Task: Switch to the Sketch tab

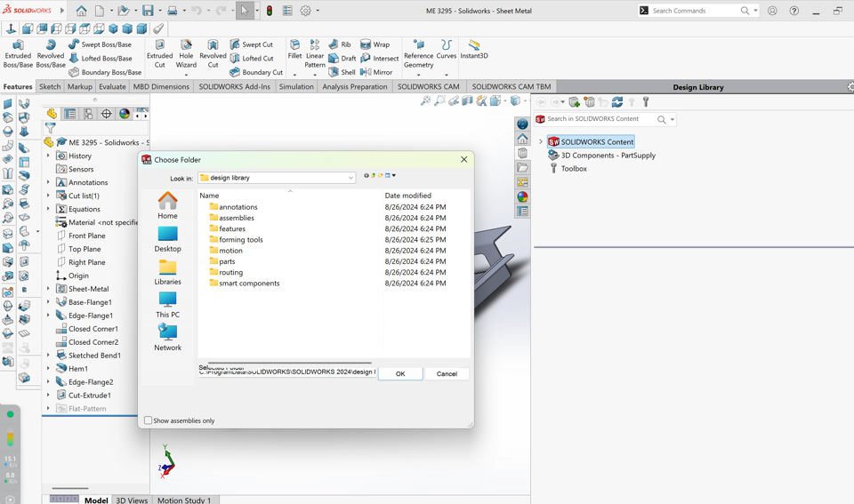Action: point(50,86)
